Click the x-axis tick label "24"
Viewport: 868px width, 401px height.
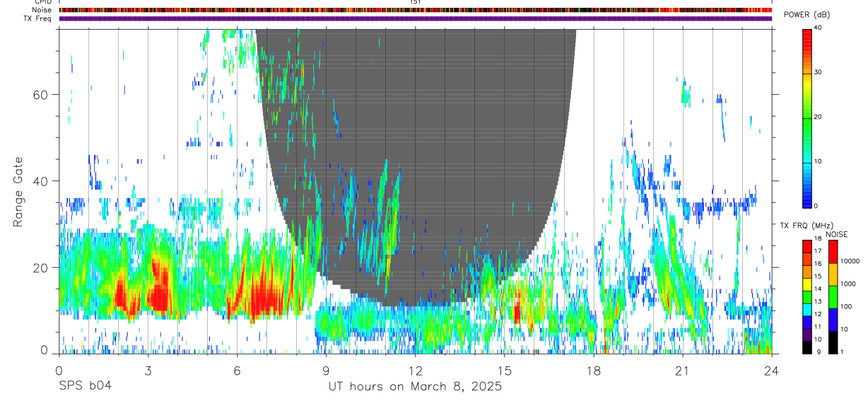tap(771, 371)
